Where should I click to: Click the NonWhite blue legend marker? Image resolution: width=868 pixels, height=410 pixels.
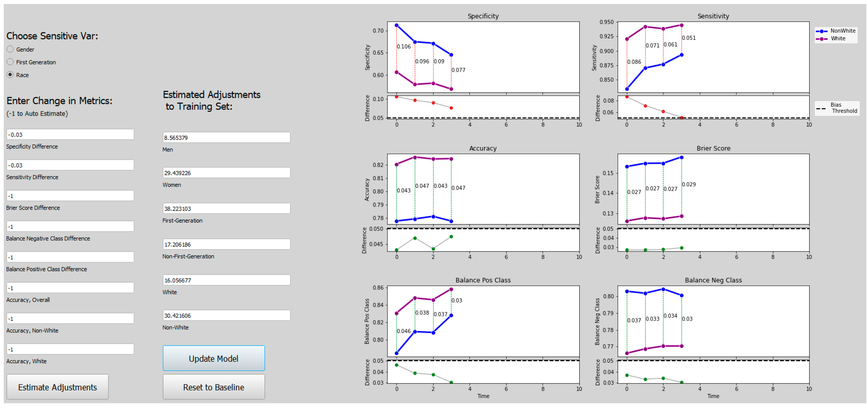click(821, 31)
